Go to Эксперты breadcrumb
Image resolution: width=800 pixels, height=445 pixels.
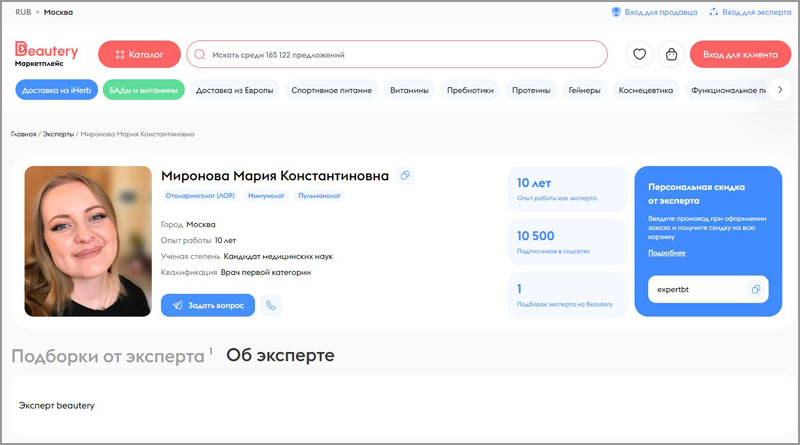tap(58, 134)
